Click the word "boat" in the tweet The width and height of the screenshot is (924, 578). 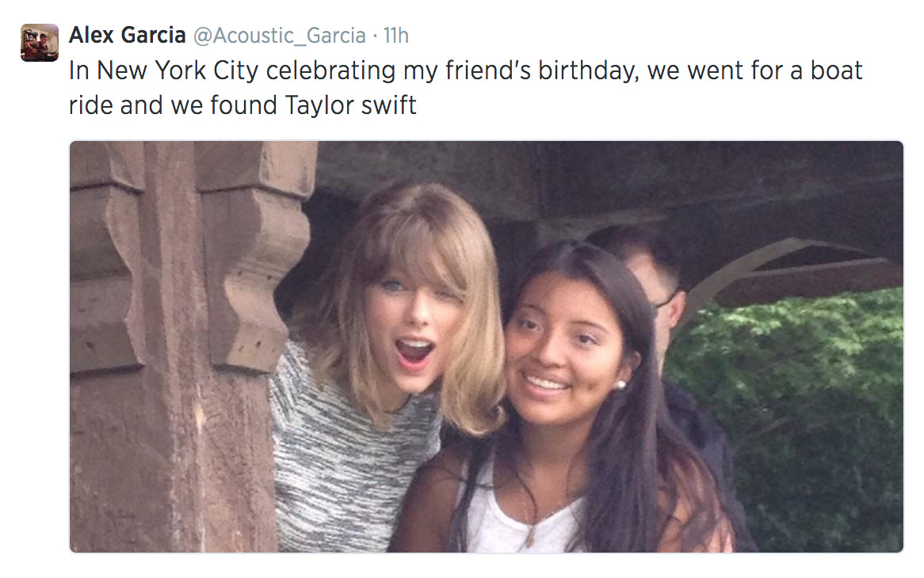(x=836, y=70)
